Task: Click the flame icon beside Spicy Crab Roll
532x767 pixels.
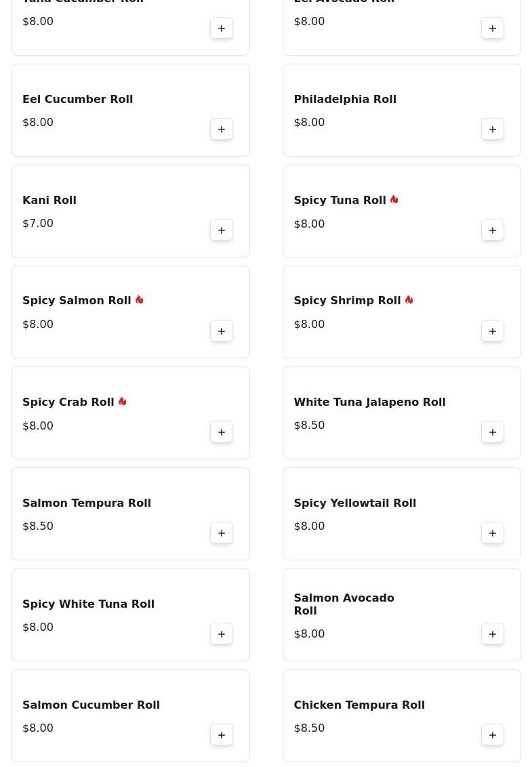Action: (123, 402)
